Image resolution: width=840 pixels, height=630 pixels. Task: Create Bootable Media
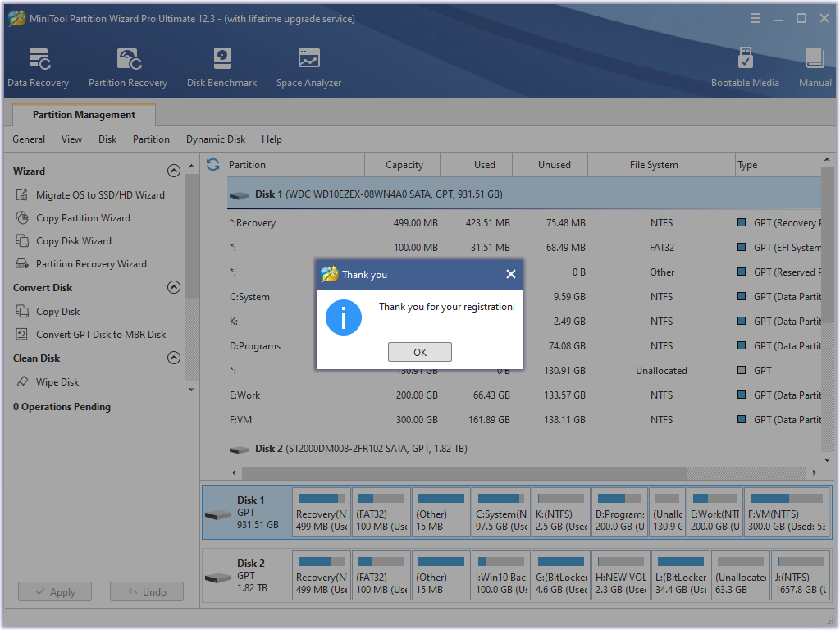tap(745, 67)
